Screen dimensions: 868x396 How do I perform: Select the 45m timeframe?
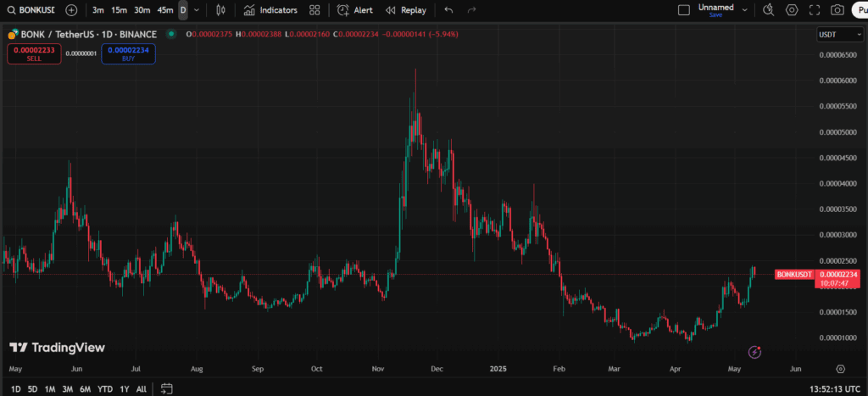pyautogui.click(x=165, y=10)
